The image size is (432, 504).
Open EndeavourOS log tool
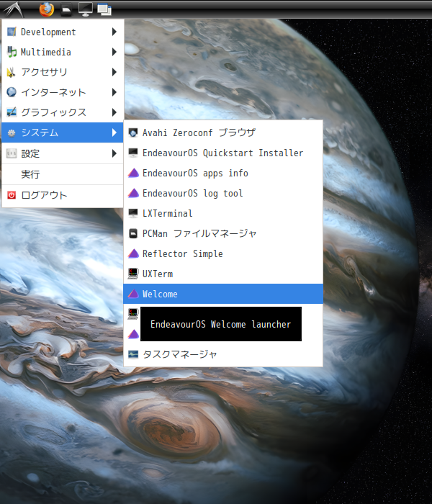pos(223,193)
